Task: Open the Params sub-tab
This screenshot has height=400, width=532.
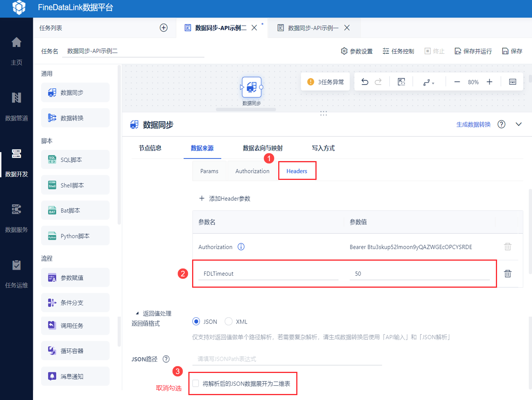Action: click(209, 171)
